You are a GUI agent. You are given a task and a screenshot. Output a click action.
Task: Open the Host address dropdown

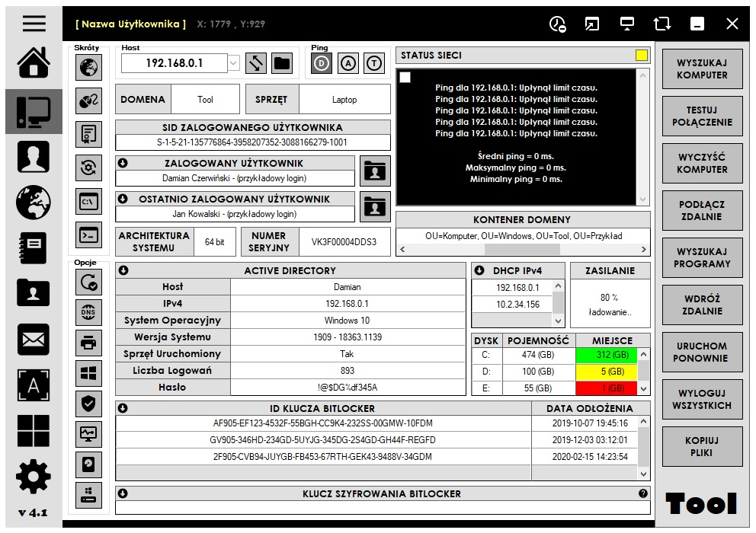(x=234, y=63)
